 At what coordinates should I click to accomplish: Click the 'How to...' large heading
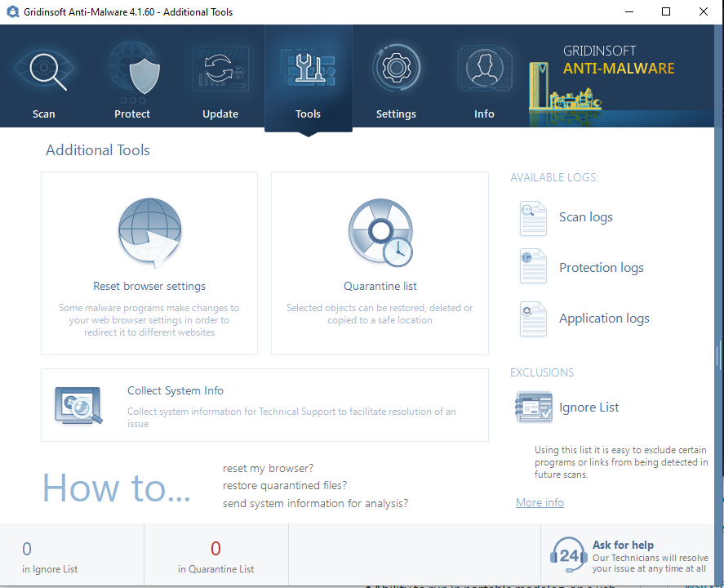point(117,488)
